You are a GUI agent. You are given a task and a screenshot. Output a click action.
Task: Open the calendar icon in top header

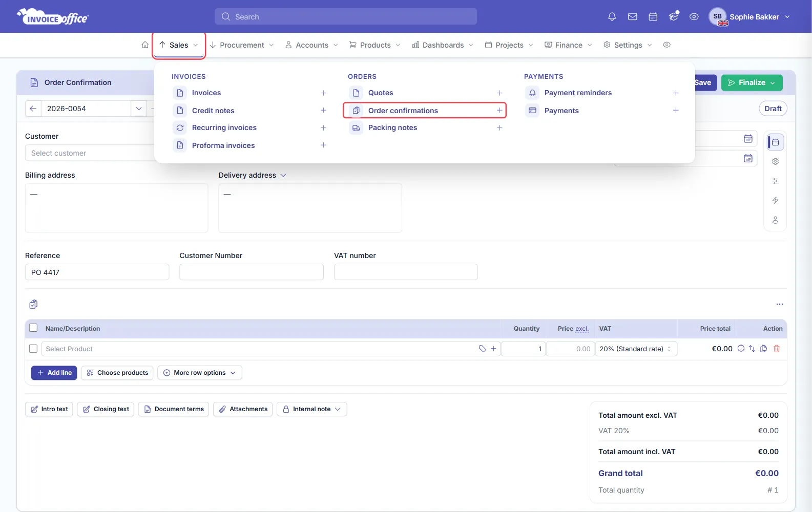click(653, 17)
